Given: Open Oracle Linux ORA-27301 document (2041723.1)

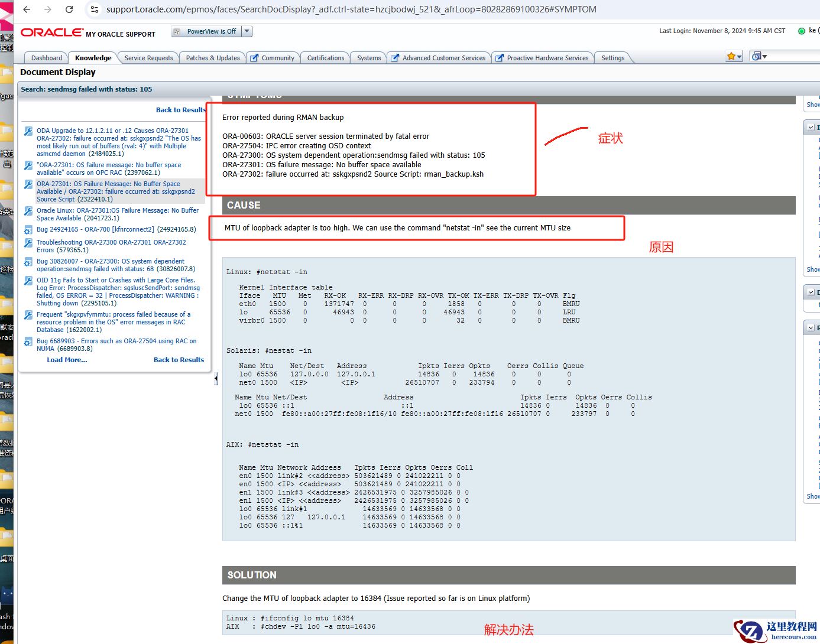Looking at the screenshot, I should coord(118,214).
